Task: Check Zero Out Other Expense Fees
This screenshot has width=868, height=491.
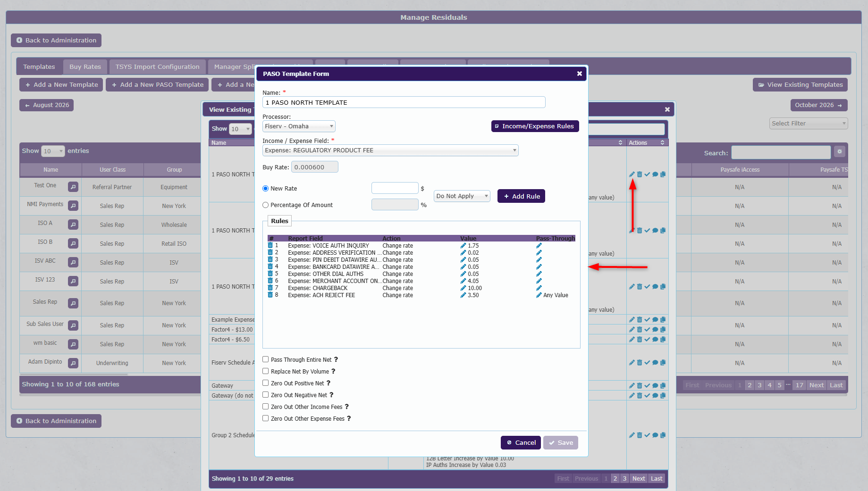Action: tap(266, 418)
